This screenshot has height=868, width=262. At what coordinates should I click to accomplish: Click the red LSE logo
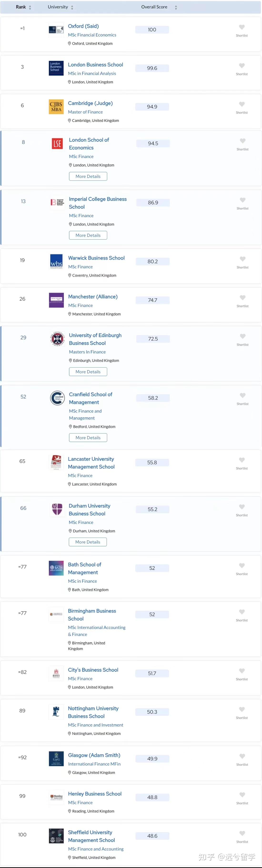pyautogui.click(x=57, y=143)
